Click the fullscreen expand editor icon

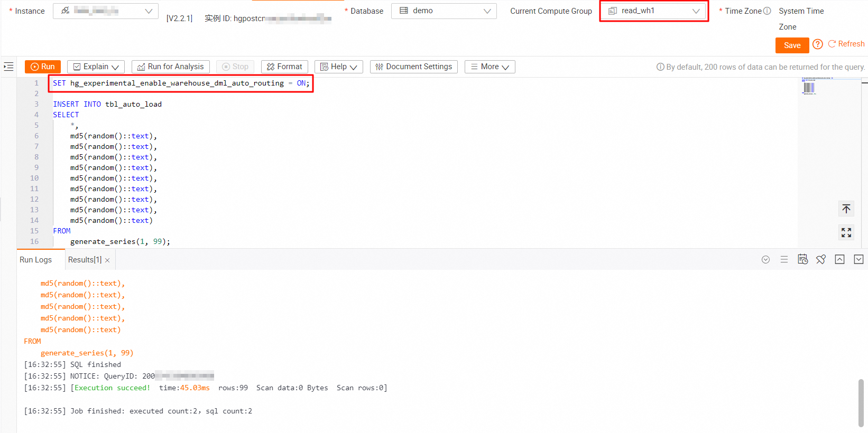tap(846, 232)
